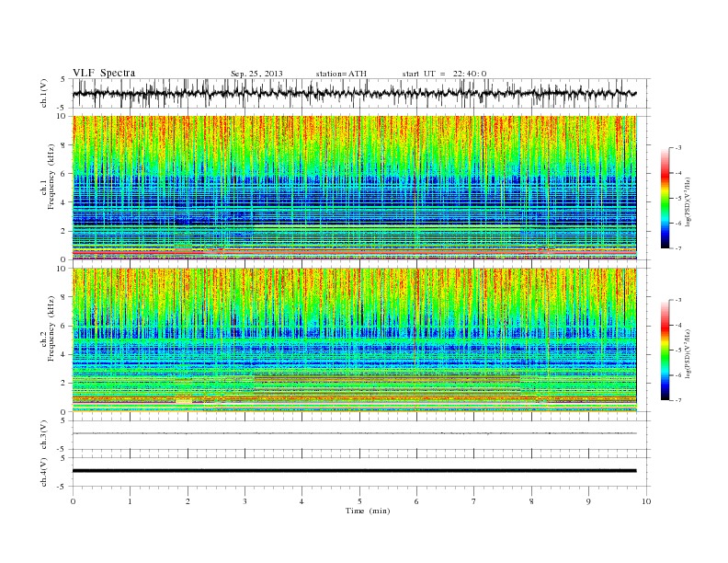Click the ch.2 spectrogram color bar

tap(665, 350)
